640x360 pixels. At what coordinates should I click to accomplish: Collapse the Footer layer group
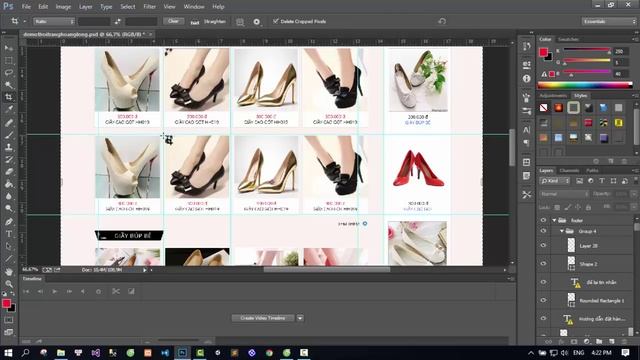[554, 220]
